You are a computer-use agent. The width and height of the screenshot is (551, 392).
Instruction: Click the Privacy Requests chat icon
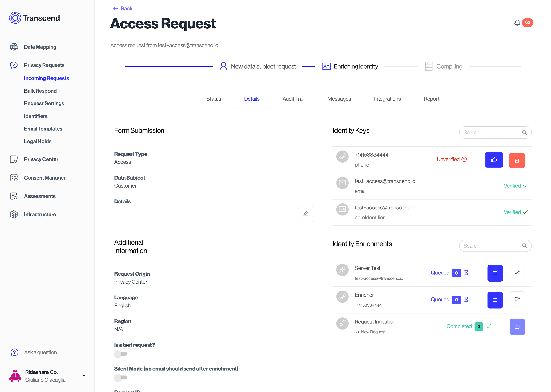tap(14, 65)
